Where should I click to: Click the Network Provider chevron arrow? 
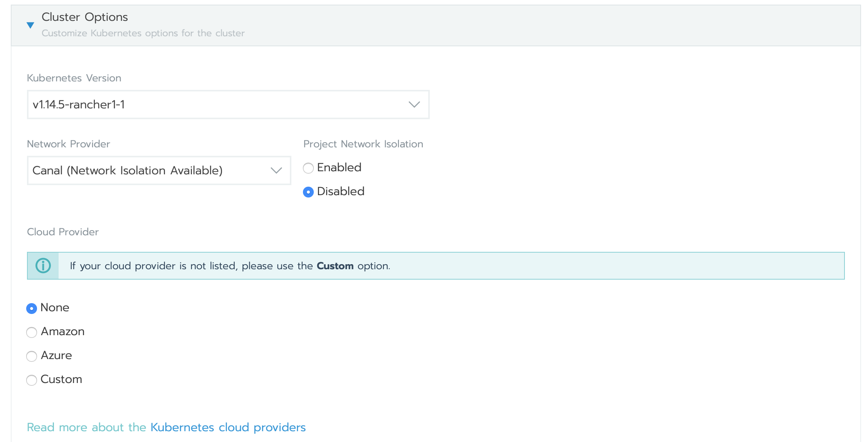pos(276,170)
